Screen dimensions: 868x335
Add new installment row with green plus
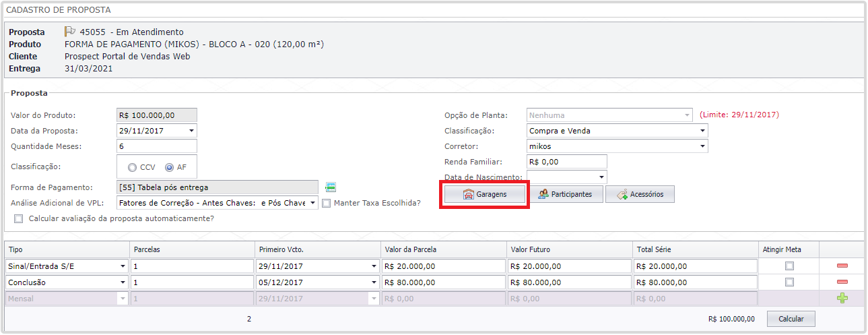[x=842, y=299]
